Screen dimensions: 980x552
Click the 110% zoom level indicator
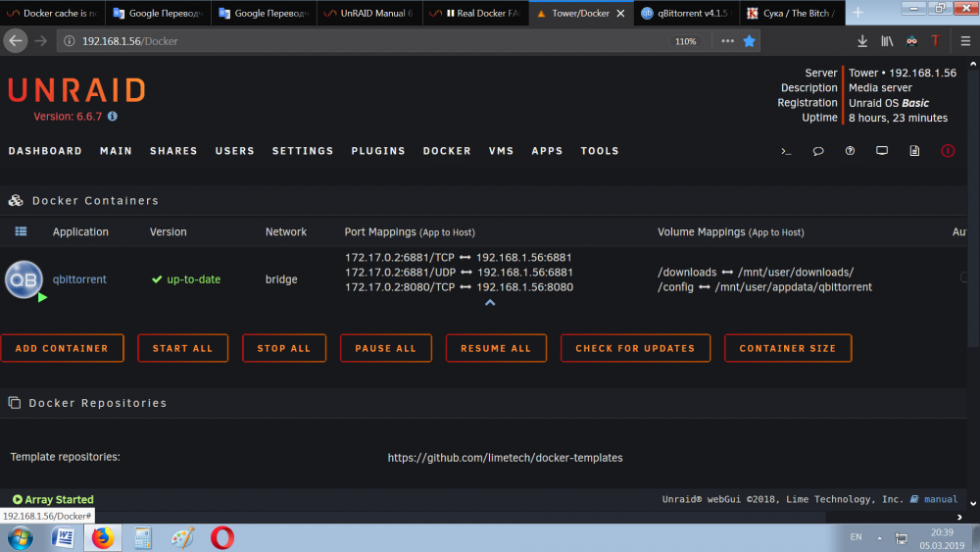coord(686,41)
